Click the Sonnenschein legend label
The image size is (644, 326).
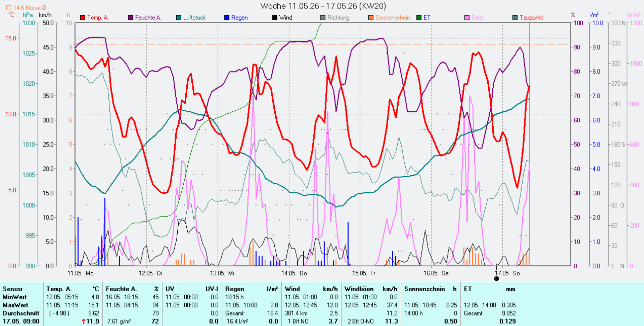coord(393,18)
